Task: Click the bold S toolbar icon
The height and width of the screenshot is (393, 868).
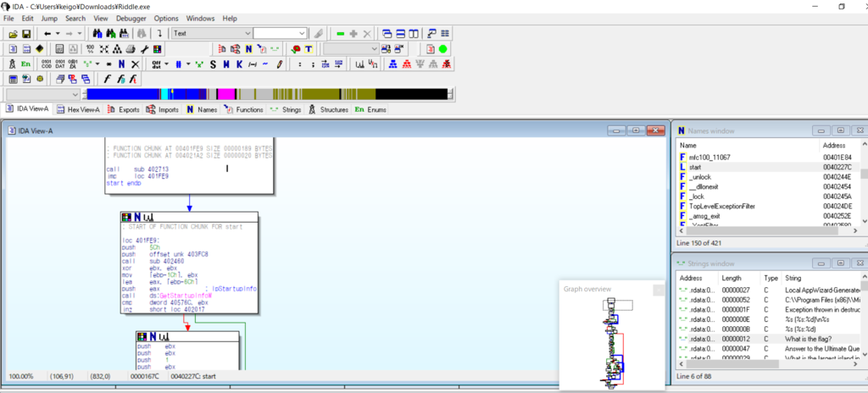Action: click(213, 64)
